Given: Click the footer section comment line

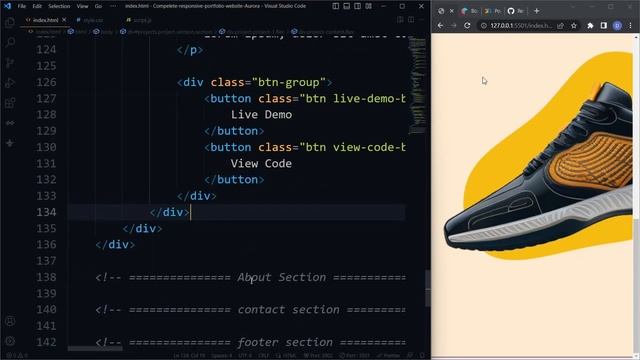Looking at the screenshot, I should tap(251, 342).
